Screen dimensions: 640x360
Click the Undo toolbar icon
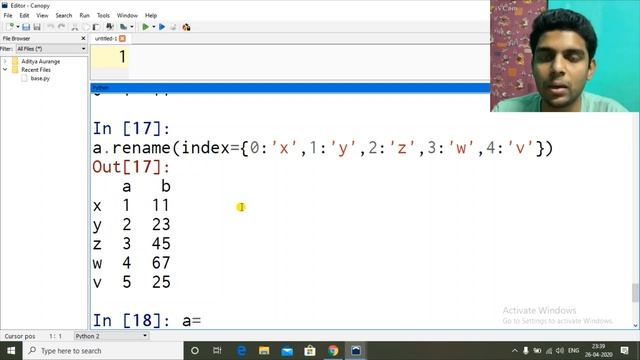pyautogui.click(x=51, y=27)
